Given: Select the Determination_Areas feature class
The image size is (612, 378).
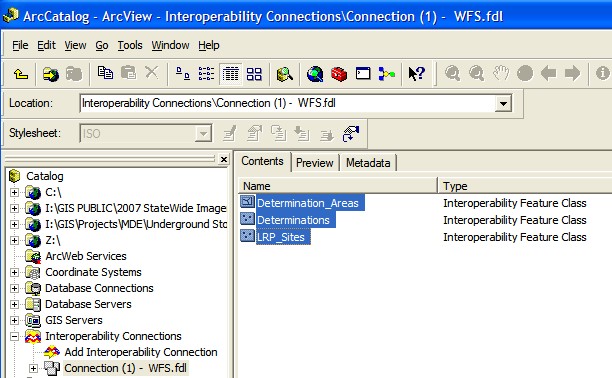Looking at the screenshot, I should [x=307, y=203].
